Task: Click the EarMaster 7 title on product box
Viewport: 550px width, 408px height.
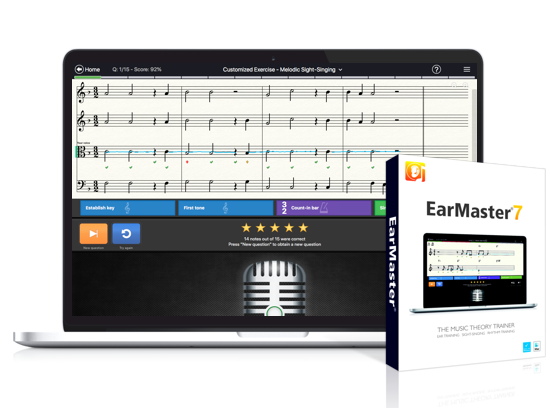Action: coord(474,211)
